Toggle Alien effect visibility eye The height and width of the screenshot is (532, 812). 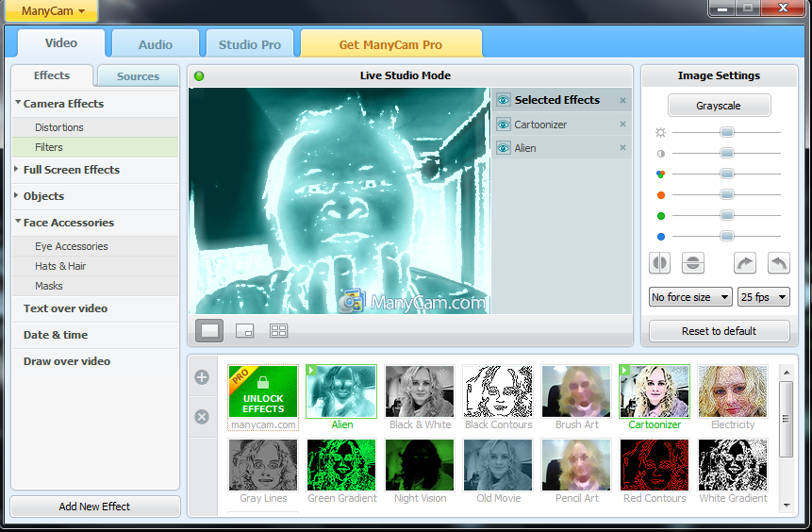pos(503,148)
